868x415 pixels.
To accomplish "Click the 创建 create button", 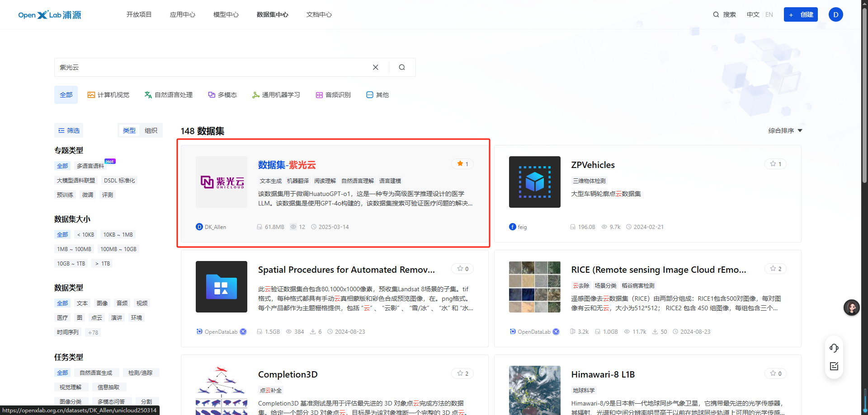I will pyautogui.click(x=801, y=14).
